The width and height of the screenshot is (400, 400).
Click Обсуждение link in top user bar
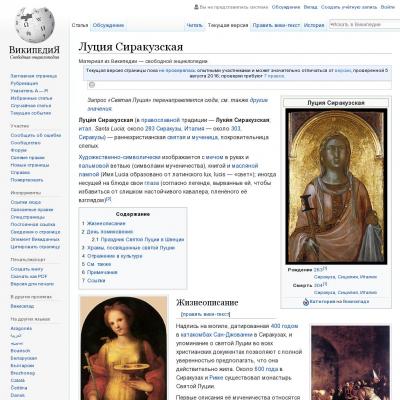(286, 7)
